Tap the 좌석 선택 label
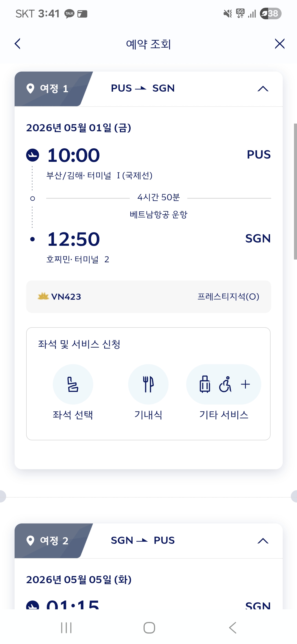This screenshot has height=644, width=297. tap(73, 415)
